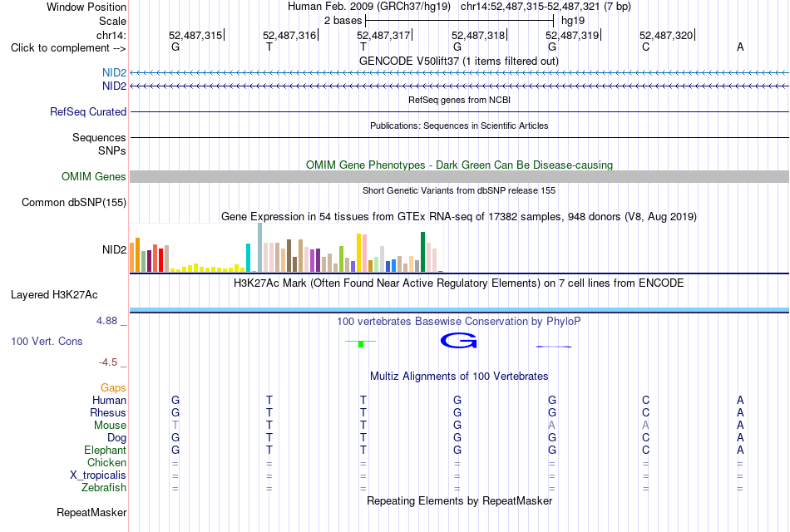
Task: Select the Dog species label
Action: coord(116,438)
